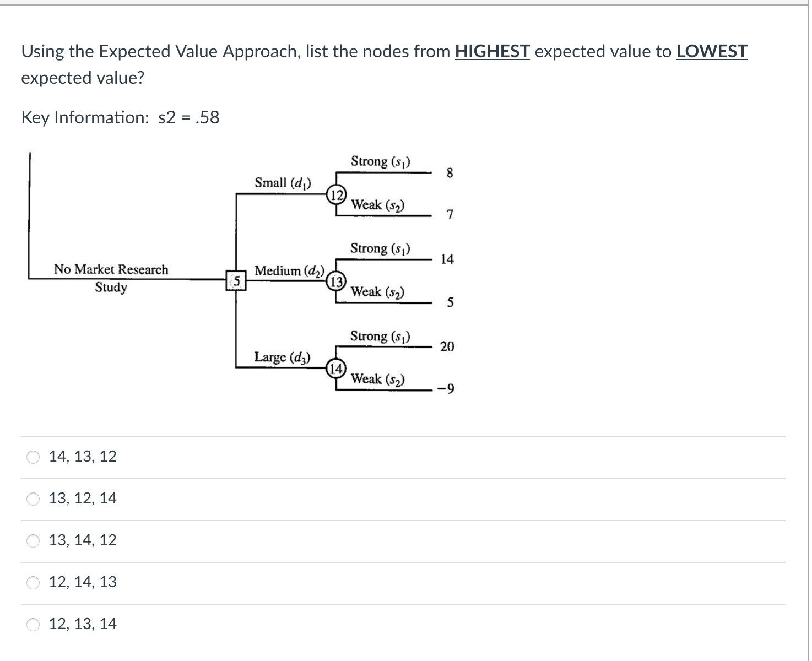Click the Key Information: s2 = .58 text
Image resolution: width=812 pixels, height=661 pixels.
[120, 117]
